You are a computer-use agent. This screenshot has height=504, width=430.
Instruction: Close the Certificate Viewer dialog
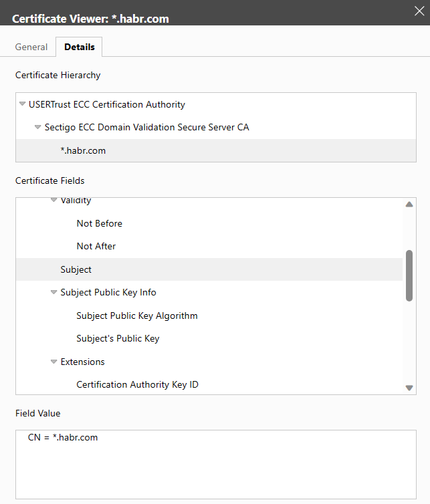[419, 10]
